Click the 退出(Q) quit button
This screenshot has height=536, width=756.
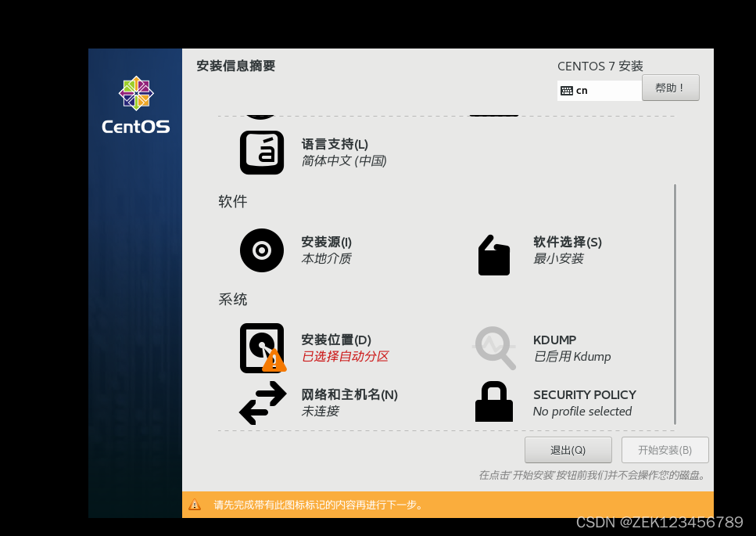click(x=568, y=450)
